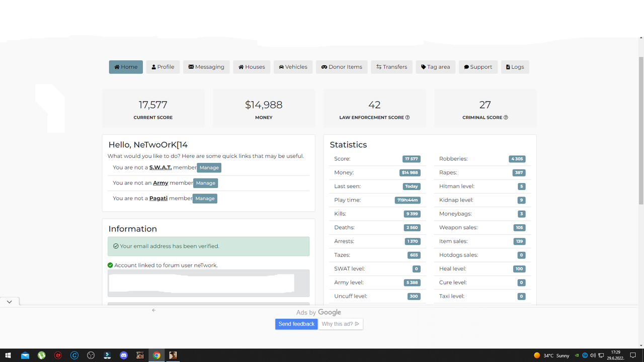
Task: Open network settings tray icon
Action: click(x=601, y=355)
